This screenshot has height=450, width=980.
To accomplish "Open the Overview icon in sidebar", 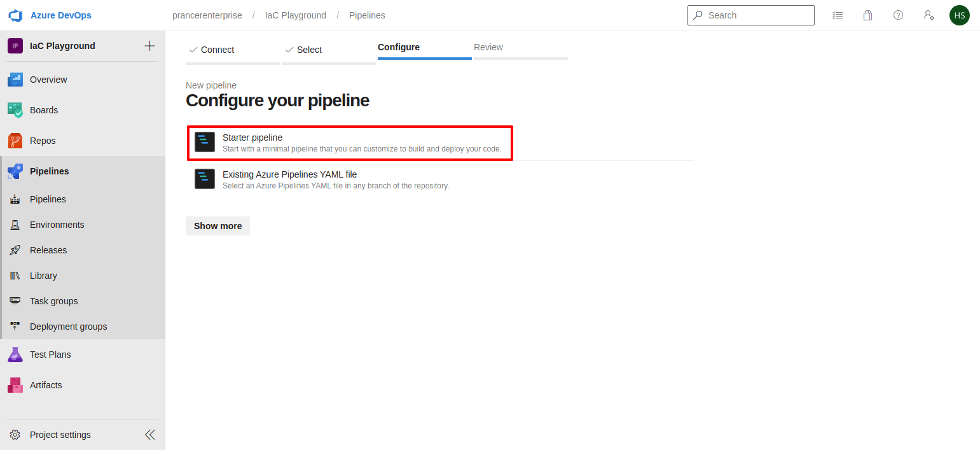I will coord(15,80).
